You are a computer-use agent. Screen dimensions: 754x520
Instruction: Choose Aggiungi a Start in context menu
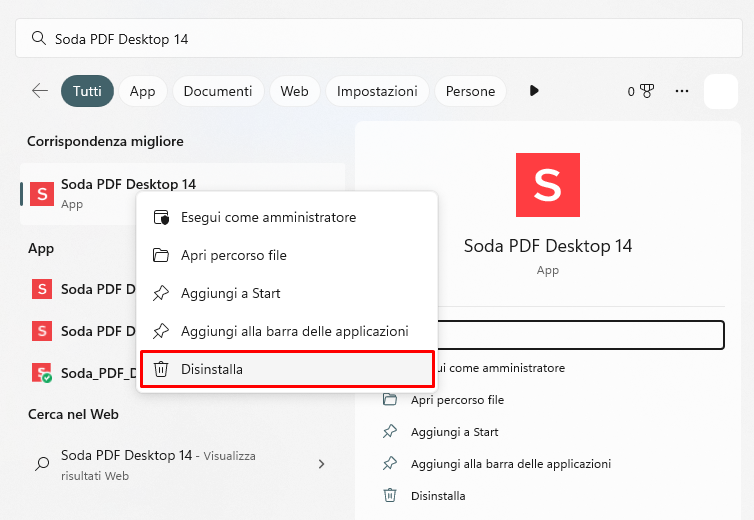click(287, 293)
